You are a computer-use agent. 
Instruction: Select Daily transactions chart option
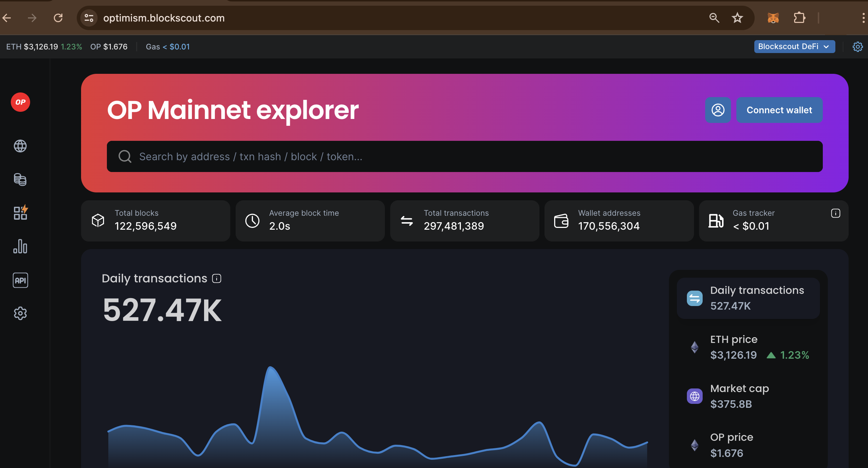coord(748,298)
